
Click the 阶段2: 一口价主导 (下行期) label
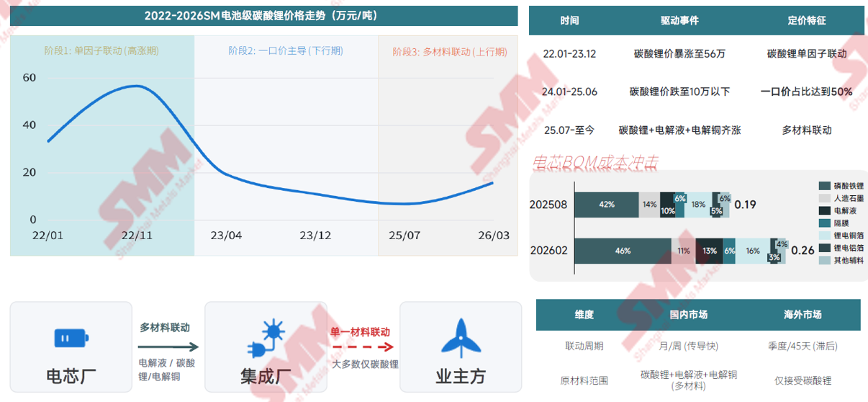click(x=286, y=51)
